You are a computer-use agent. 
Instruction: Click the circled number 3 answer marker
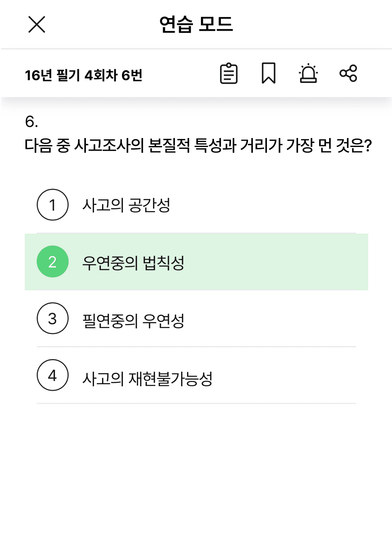[x=52, y=318]
